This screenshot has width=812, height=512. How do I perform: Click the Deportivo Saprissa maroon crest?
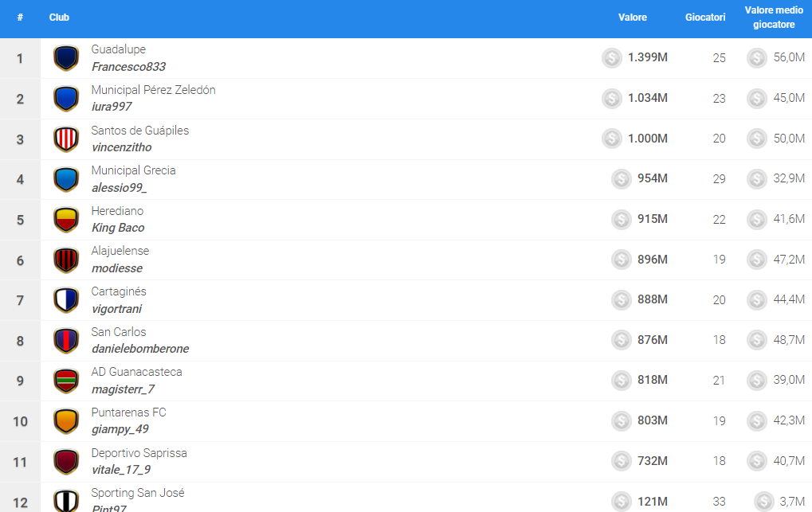pos(65,462)
